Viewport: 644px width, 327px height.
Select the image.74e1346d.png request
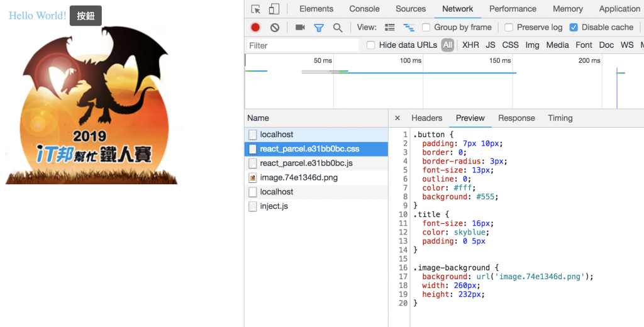pyautogui.click(x=316, y=178)
